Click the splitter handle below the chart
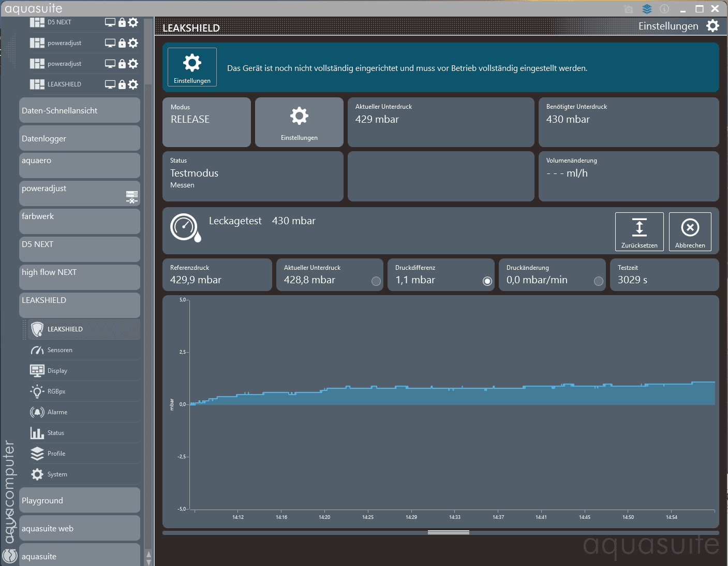728x566 pixels. (x=449, y=532)
